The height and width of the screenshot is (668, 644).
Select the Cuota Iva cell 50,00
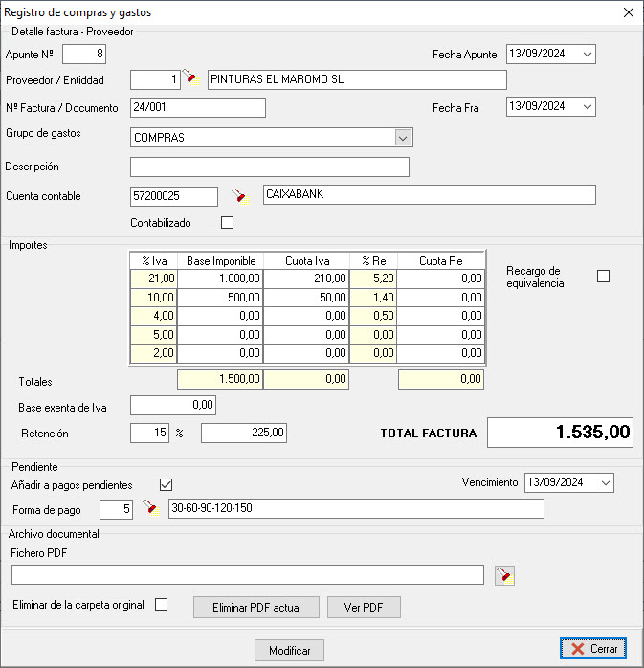click(x=306, y=298)
